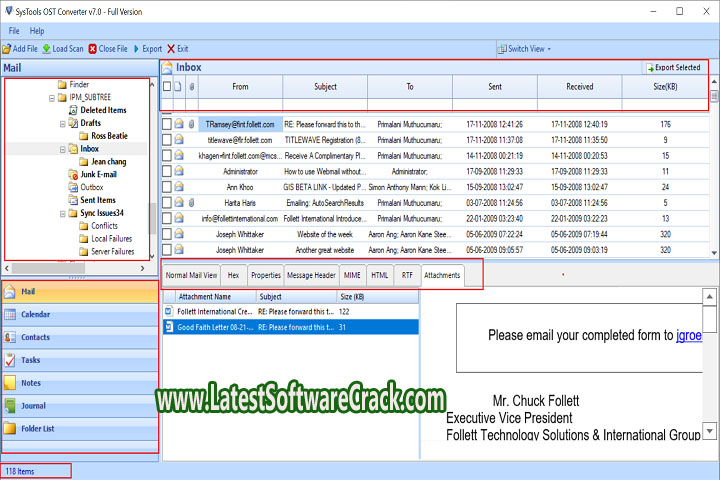Click the jgroe email link in preview

click(688, 335)
